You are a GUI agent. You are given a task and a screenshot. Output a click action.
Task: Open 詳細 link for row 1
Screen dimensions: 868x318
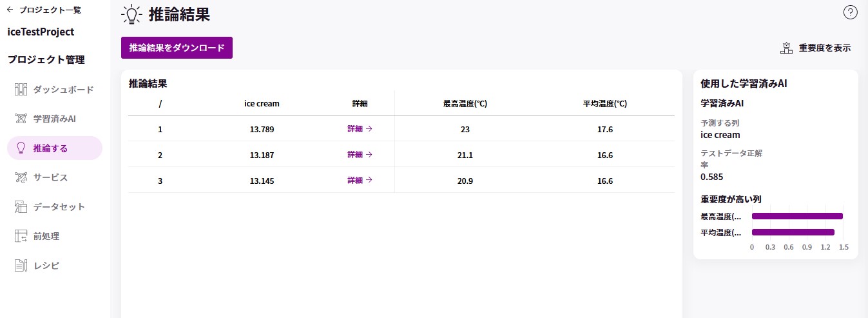(360, 129)
